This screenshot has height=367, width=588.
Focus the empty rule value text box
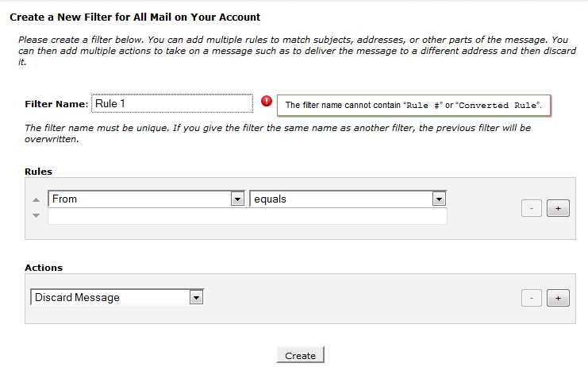(x=247, y=216)
